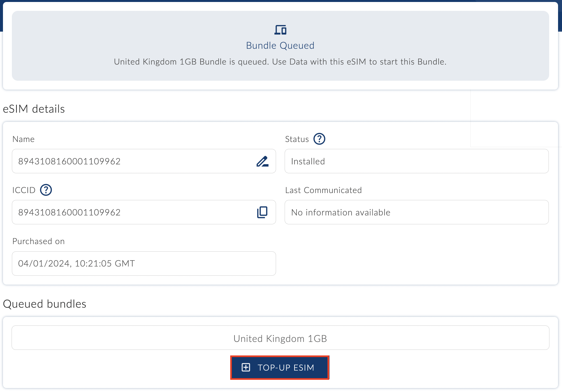Click the Purchased on date field
The width and height of the screenshot is (562, 392).
click(144, 264)
